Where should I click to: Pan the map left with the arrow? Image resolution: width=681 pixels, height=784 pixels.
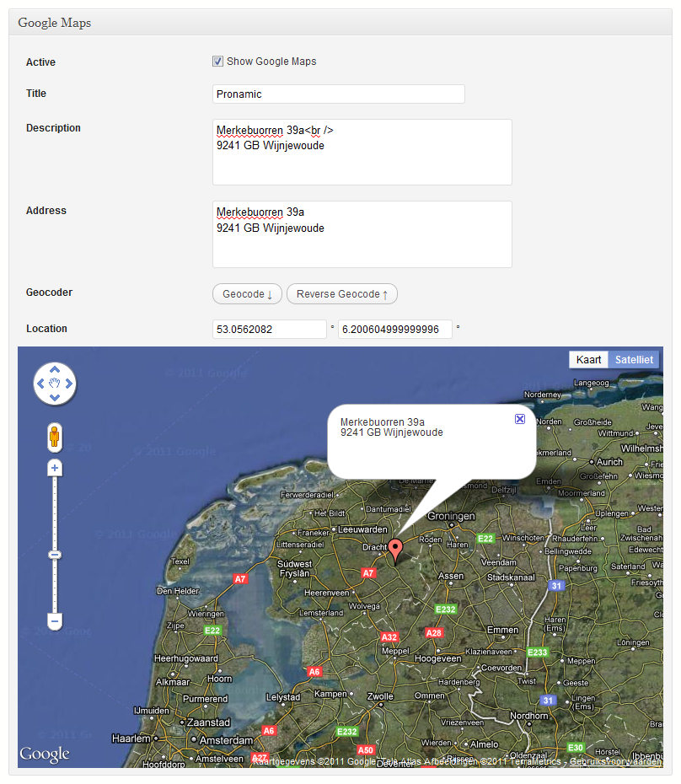[x=40, y=384]
